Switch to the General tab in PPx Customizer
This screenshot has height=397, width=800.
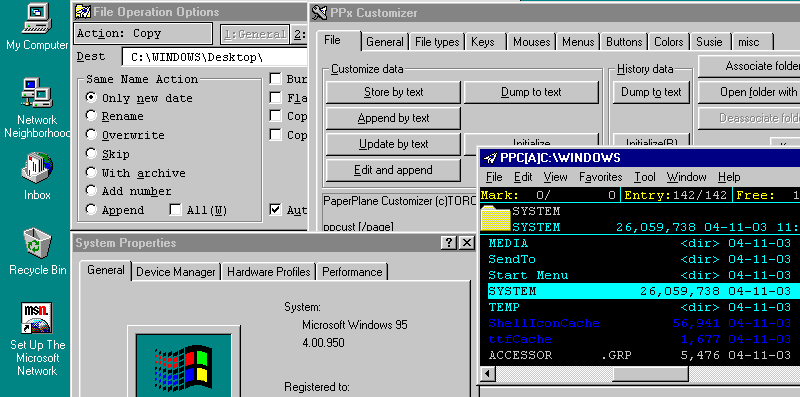click(x=385, y=42)
